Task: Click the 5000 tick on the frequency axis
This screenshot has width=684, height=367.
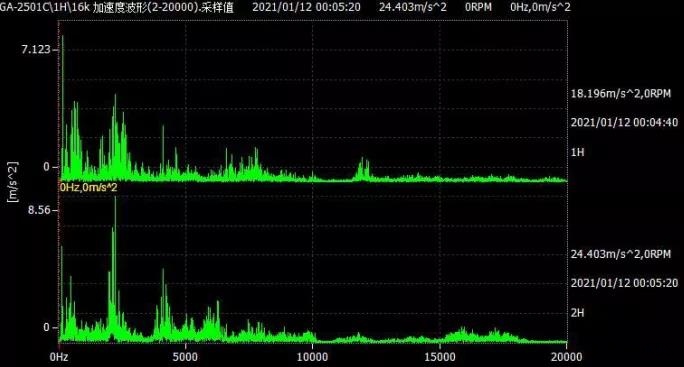Action: tap(185, 357)
